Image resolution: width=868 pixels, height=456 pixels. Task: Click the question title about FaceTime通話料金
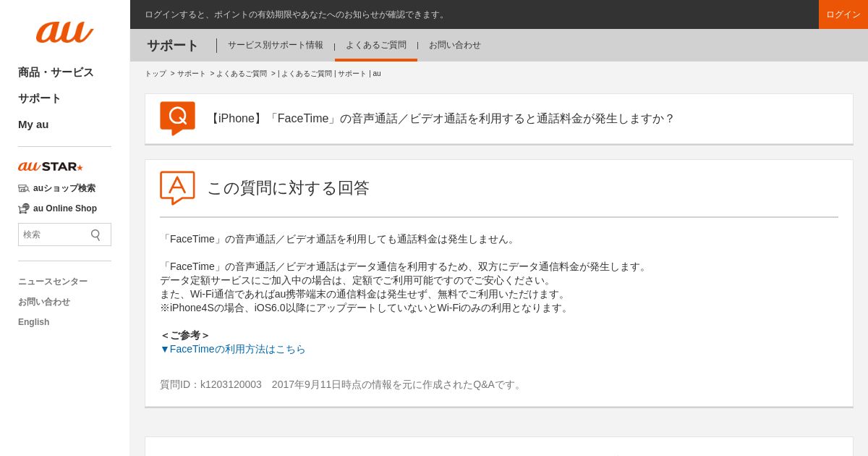click(x=441, y=119)
